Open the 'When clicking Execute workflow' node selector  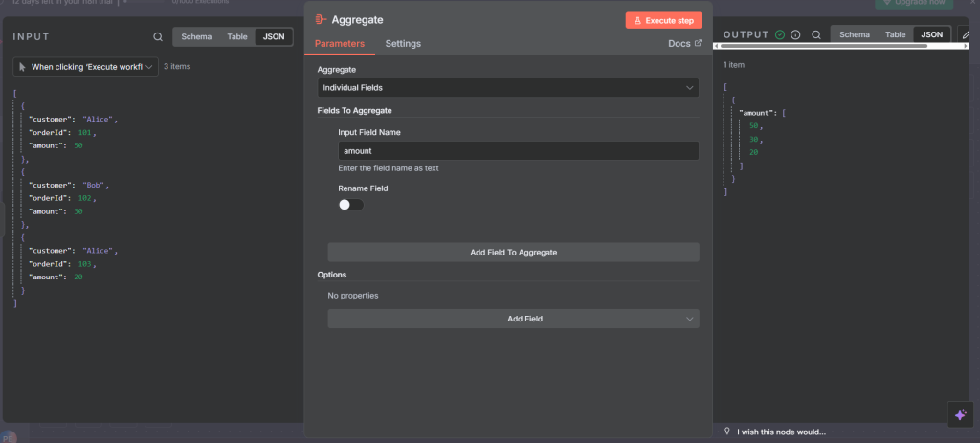point(86,67)
